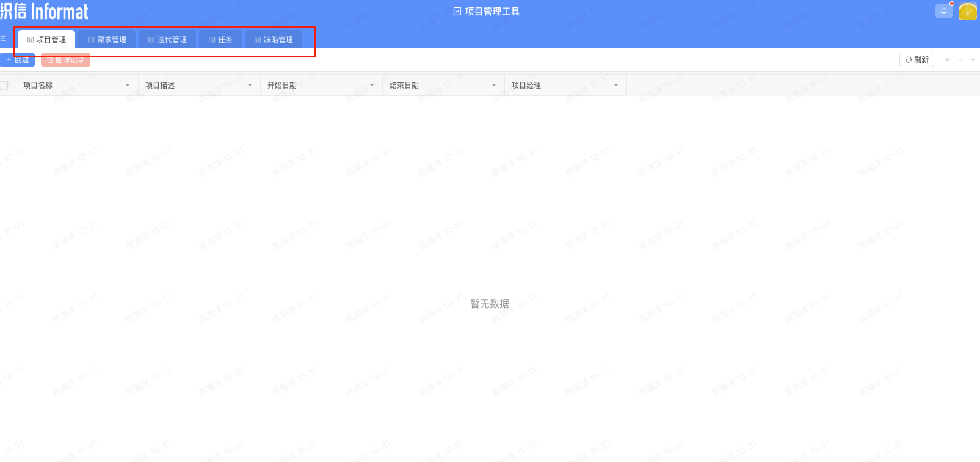
Task: Switch to the 迭代管理 tab
Action: [167, 39]
